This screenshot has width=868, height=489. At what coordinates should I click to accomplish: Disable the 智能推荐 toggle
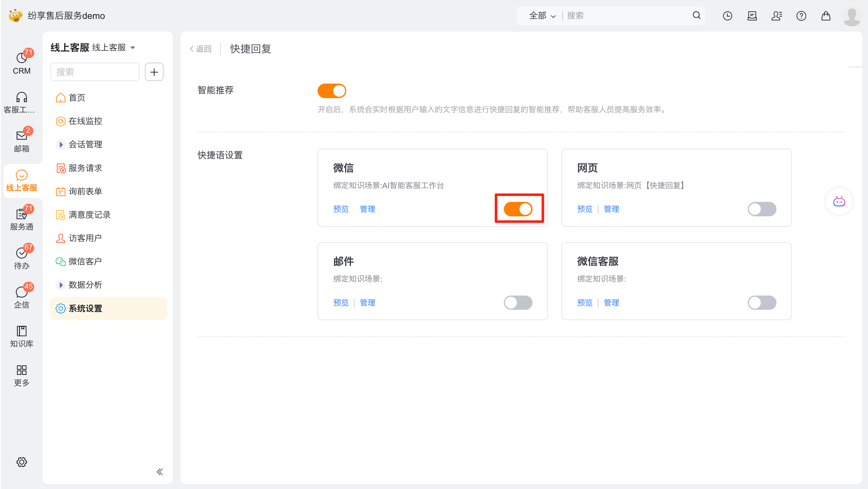click(x=332, y=90)
